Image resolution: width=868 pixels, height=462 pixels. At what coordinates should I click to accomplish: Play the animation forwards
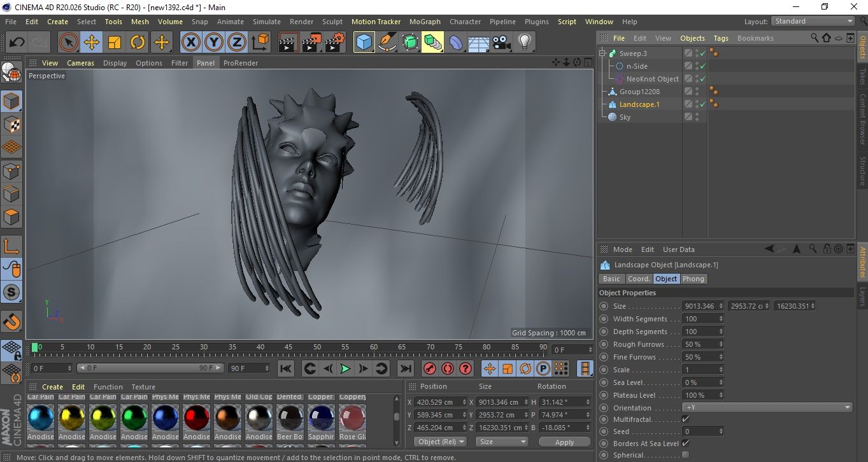(345, 368)
